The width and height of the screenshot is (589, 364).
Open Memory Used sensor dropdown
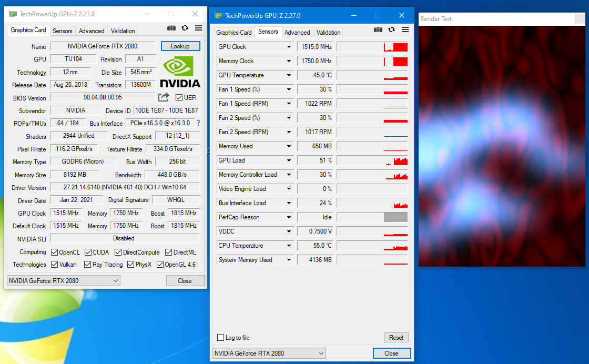click(289, 146)
